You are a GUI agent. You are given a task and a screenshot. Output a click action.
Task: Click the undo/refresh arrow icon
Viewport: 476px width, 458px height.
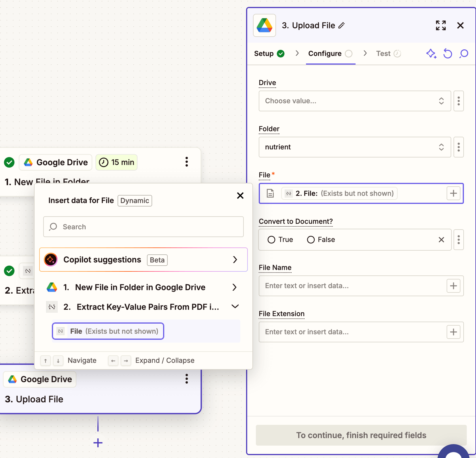(x=447, y=54)
